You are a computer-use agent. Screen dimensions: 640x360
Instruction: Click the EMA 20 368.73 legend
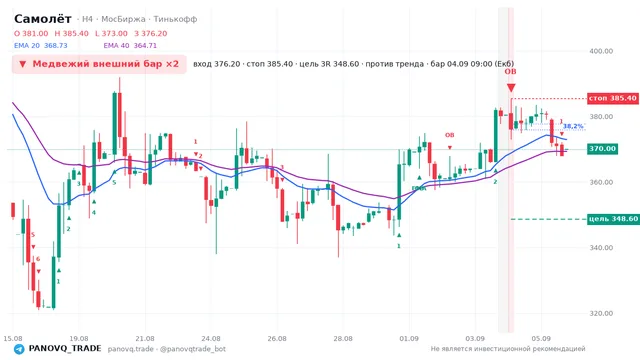click(x=40, y=45)
